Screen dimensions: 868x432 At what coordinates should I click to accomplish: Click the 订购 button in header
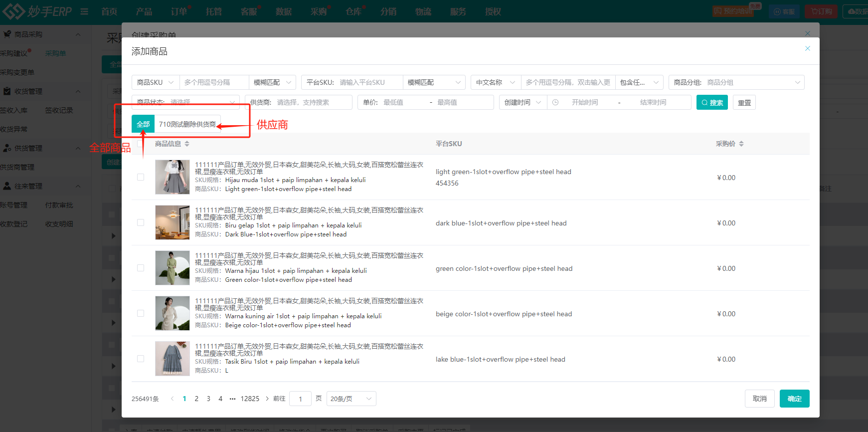point(821,11)
